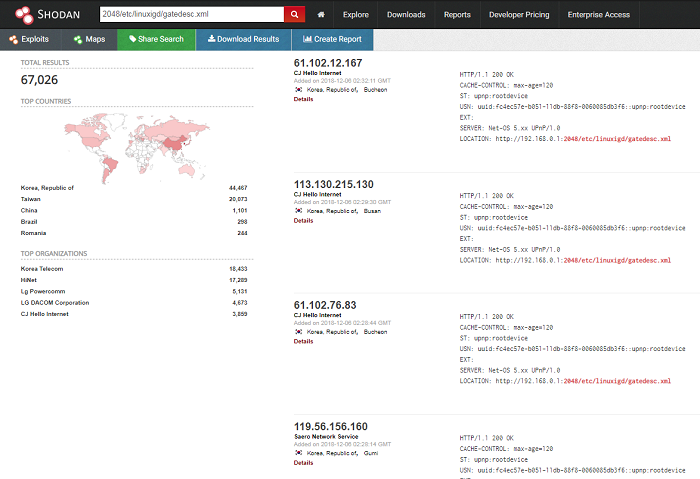
Task: Open the Downloads menu item
Action: tap(406, 15)
